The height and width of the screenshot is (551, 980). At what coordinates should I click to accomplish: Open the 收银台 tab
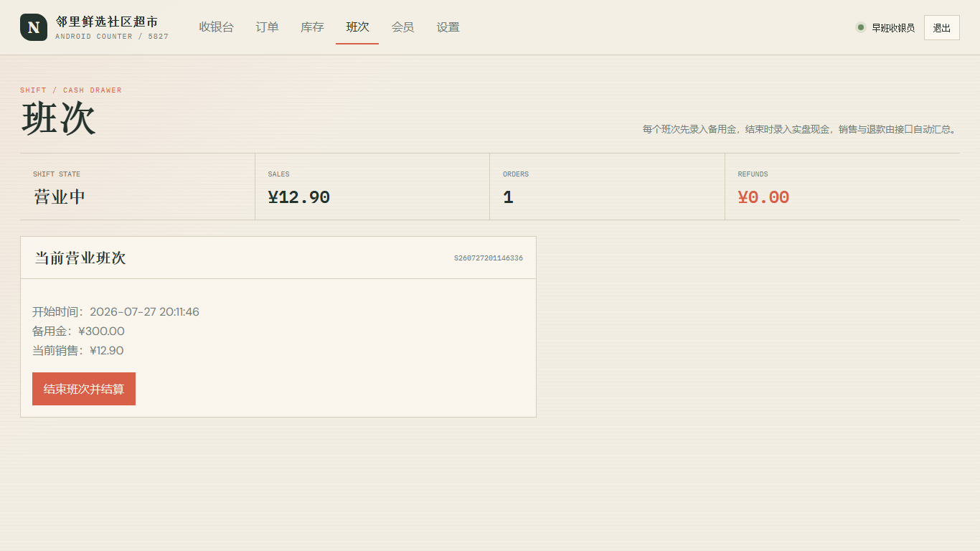[217, 27]
